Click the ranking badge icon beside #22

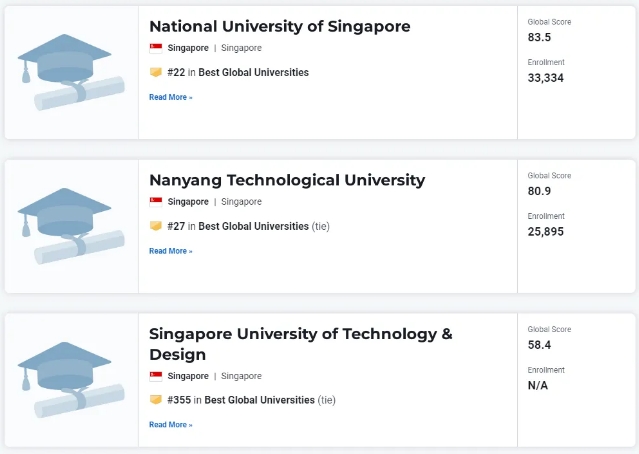tap(156, 72)
